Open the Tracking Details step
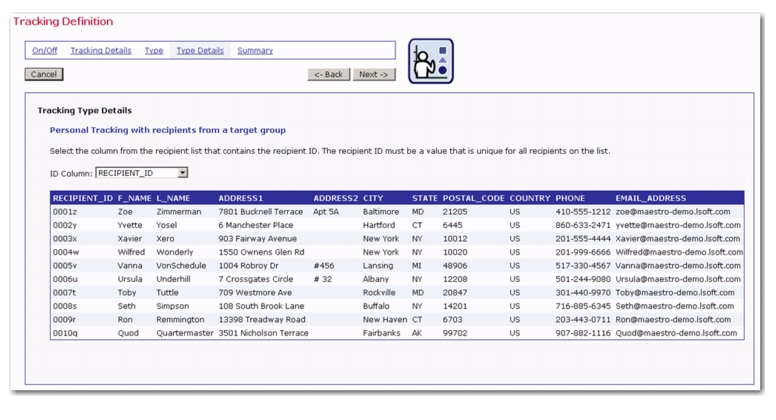 101,50
